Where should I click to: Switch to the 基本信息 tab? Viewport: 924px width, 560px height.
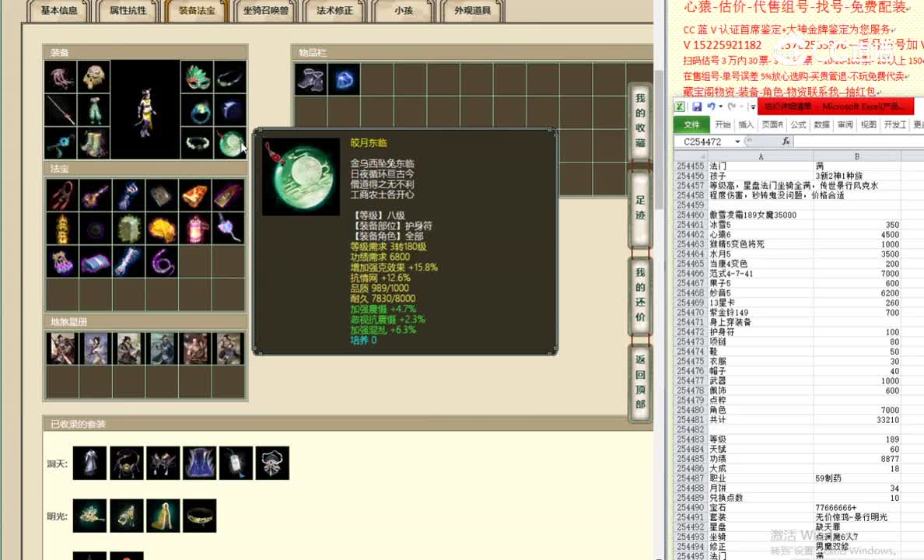pos(59,11)
